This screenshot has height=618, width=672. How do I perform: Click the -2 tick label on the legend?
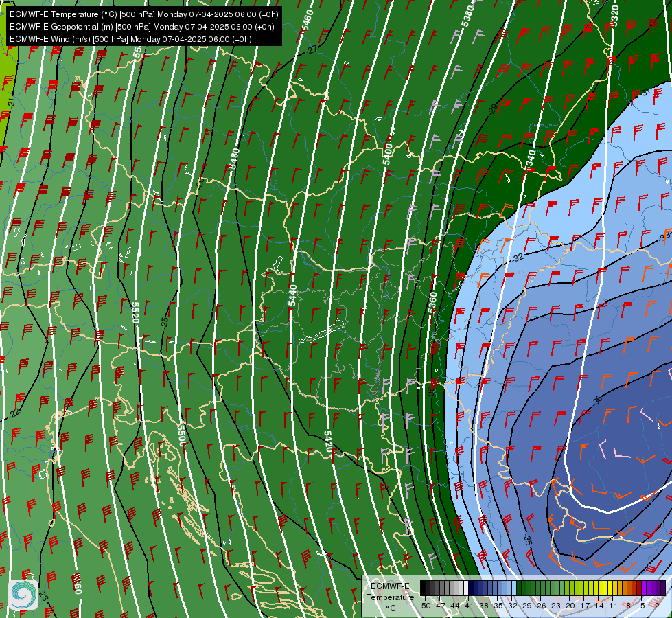coord(656,606)
